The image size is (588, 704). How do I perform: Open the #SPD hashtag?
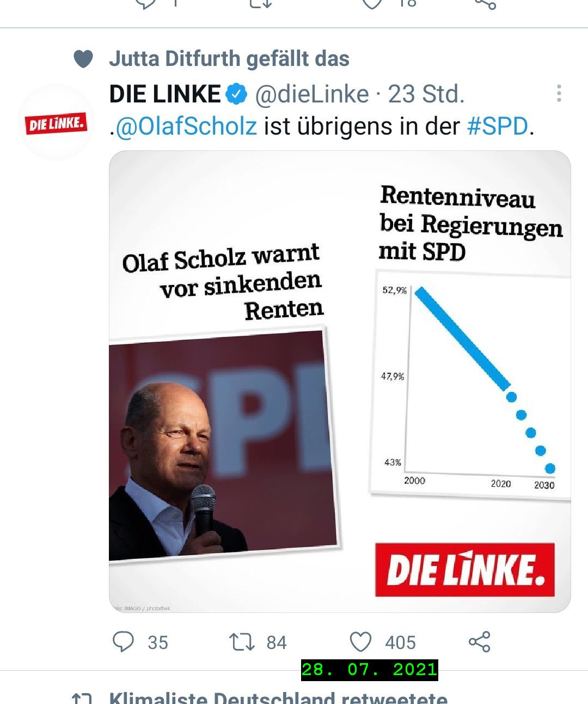(498, 126)
